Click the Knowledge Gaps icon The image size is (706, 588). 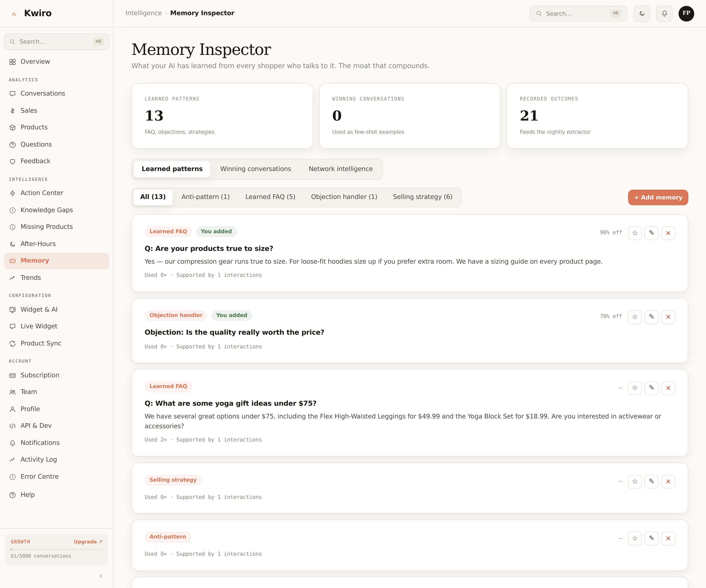(x=13, y=210)
